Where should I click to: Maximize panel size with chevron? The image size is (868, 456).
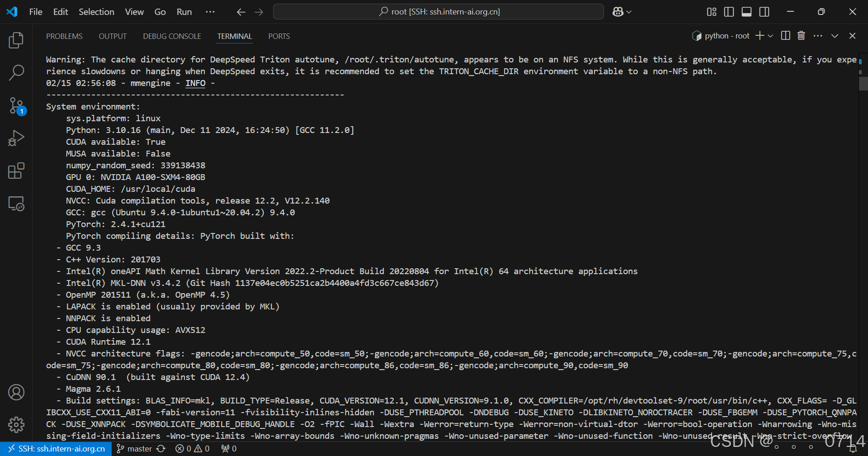[835, 36]
